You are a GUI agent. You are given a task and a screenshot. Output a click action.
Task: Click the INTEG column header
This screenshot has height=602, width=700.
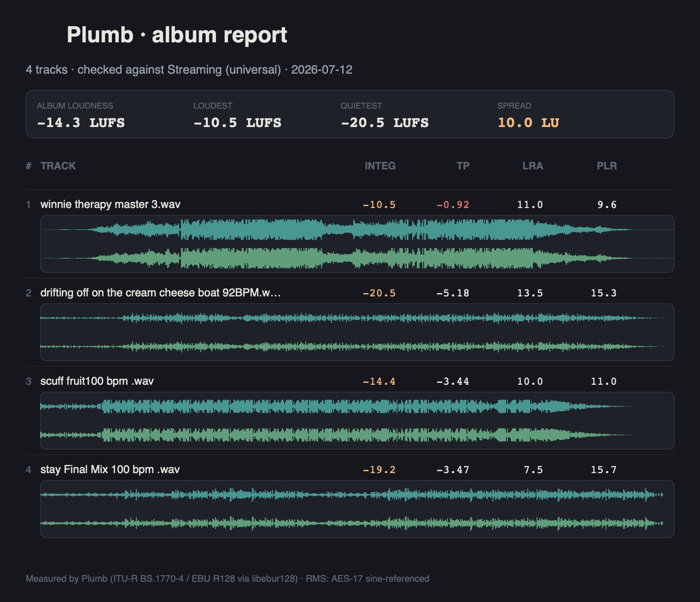[x=380, y=166]
